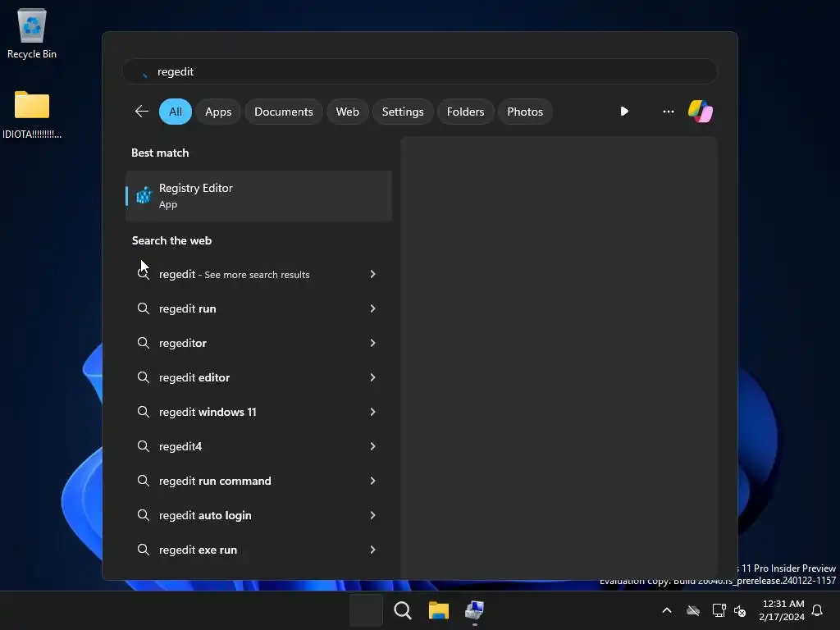The height and width of the screenshot is (630, 840).
Task: Click the search icon beside 'regedit run command'
Action: tap(143, 481)
